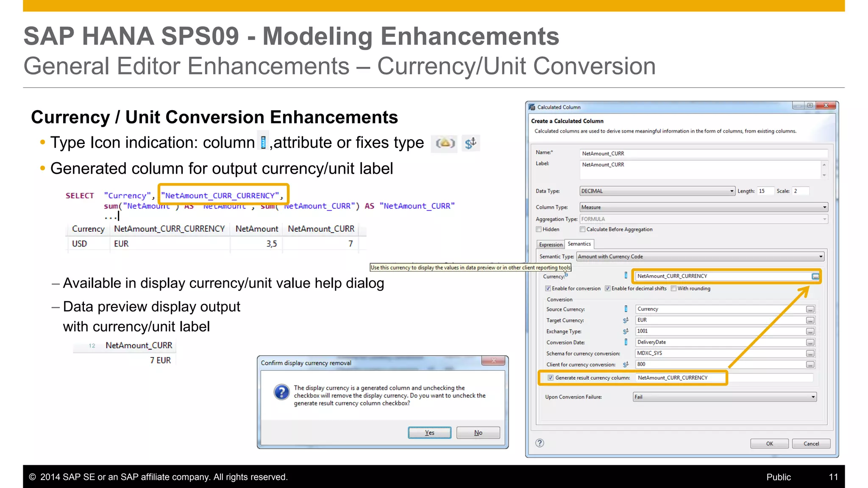This screenshot has height=488, width=868.
Task: Open the Currency field value help button
Action: click(815, 276)
